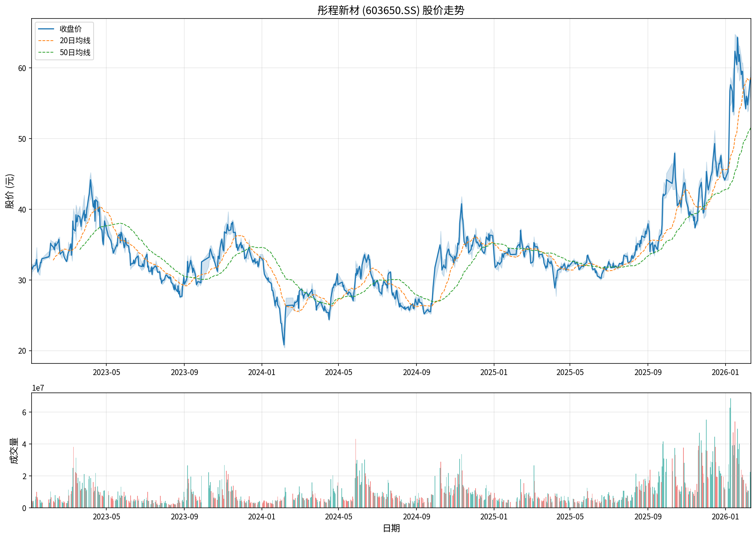
Task: Click the 2026-01 tick below volume chart
Action: pos(725,517)
